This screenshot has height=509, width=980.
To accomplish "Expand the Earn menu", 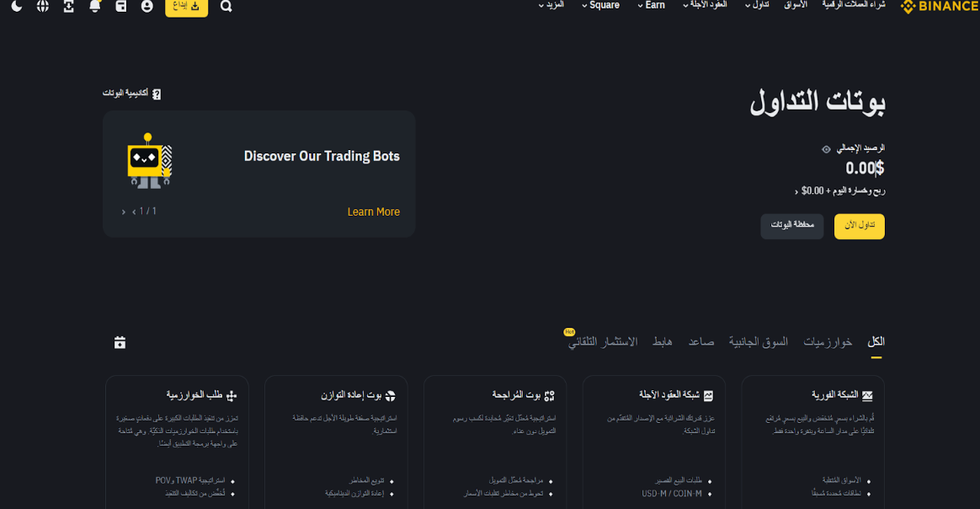I will click(652, 5).
